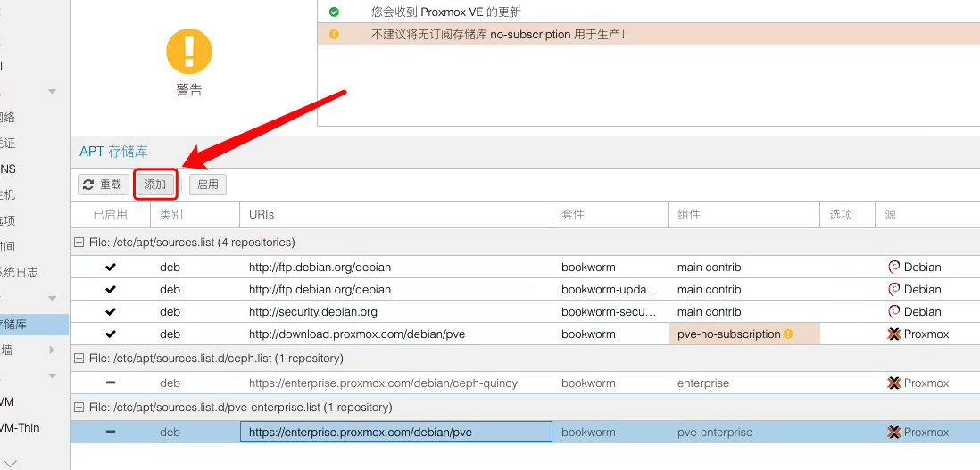Click Debian logo in the security.debian.org row

[x=893, y=311]
